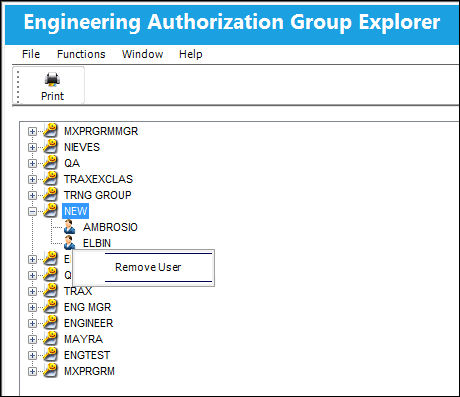The image size is (460, 397).
Task: Select the MXPRGRMMGR group label
Action: [101, 131]
